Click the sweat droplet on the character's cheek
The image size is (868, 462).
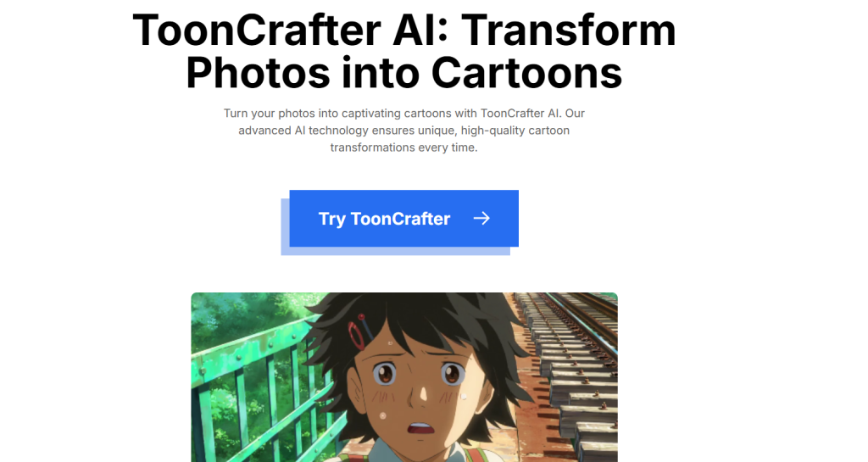(383, 415)
